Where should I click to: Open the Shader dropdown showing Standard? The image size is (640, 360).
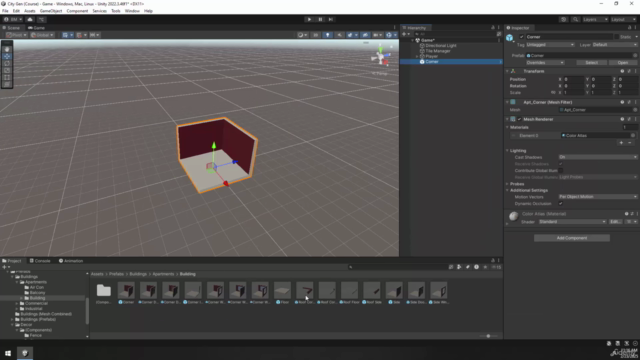(572, 222)
